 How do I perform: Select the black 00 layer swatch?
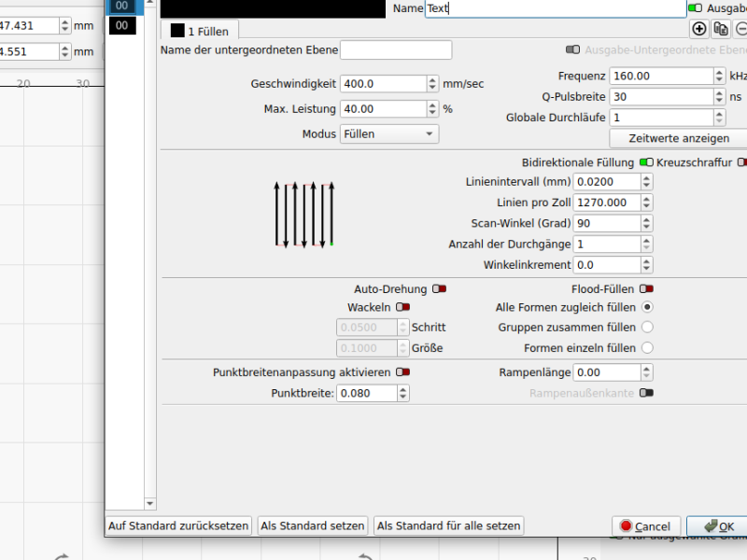(x=122, y=26)
